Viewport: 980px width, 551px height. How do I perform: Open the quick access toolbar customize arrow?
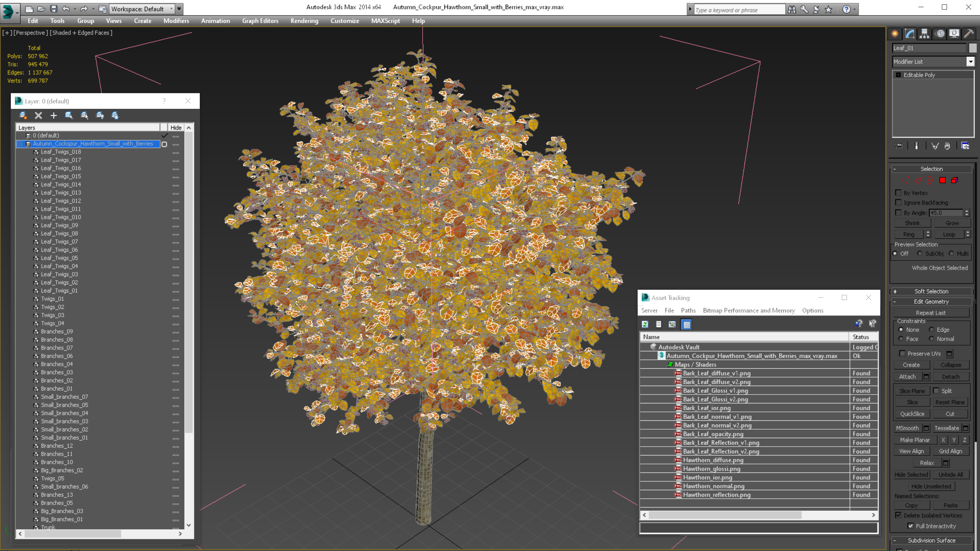tap(179, 9)
